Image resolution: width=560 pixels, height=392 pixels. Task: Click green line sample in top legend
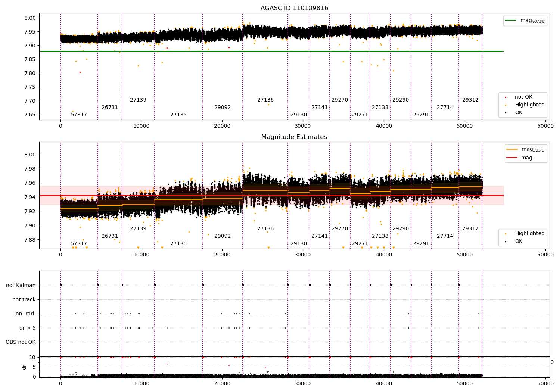coord(510,21)
